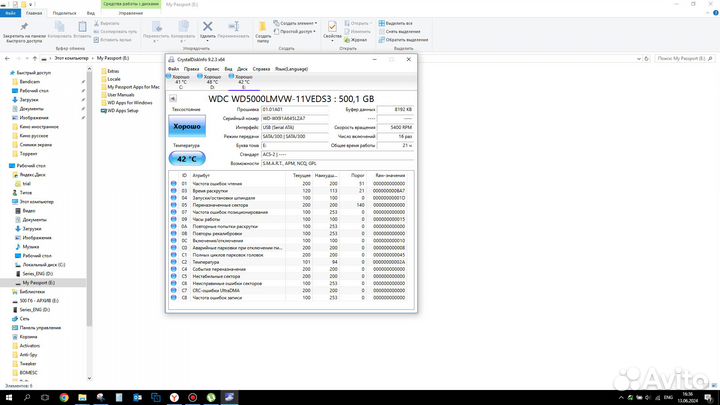Click status icon of attribute C8 row
The image size is (720, 405).
(174, 298)
